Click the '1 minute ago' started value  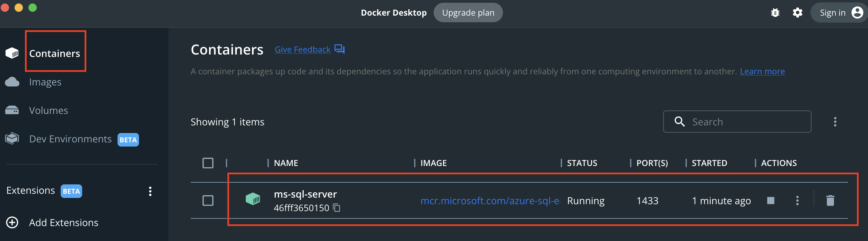tap(721, 201)
